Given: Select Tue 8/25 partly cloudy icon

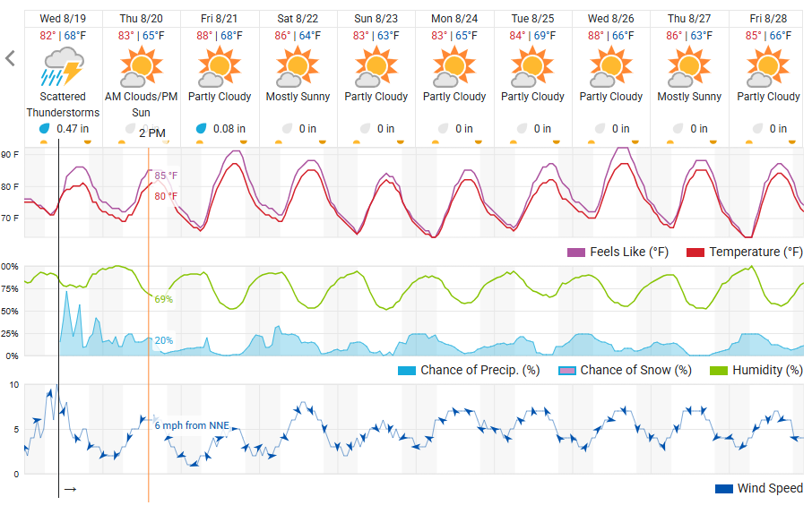Looking at the screenshot, I should (532, 66).
